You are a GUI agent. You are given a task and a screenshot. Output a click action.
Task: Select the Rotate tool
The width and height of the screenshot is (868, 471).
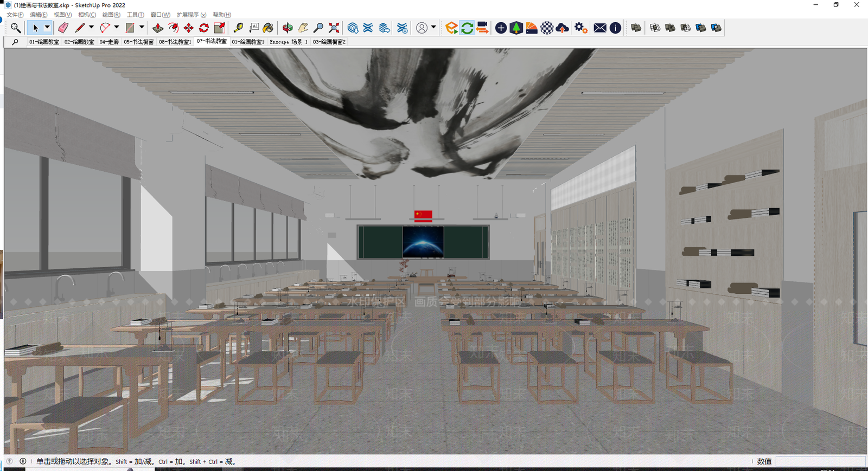pos(204,28)
